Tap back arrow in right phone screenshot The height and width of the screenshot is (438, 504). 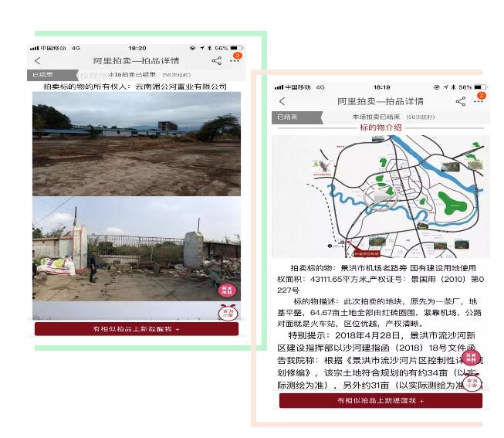click(x=282, y=101)
